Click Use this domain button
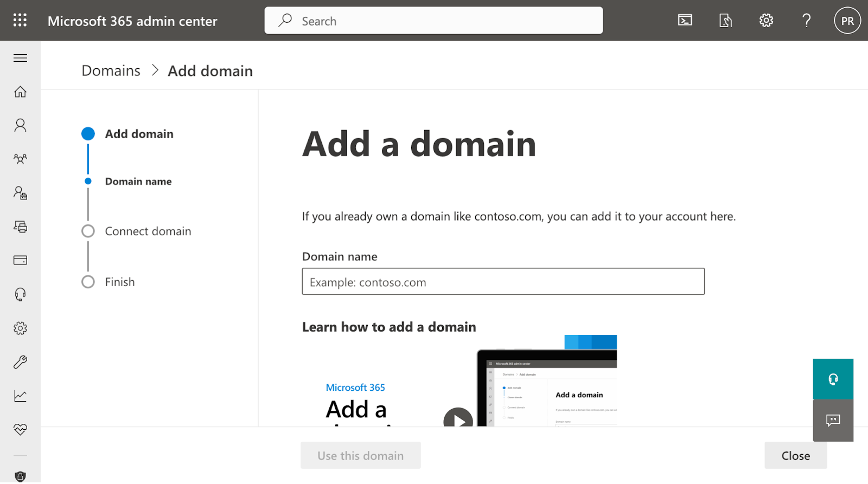 [x=361, y=456]
